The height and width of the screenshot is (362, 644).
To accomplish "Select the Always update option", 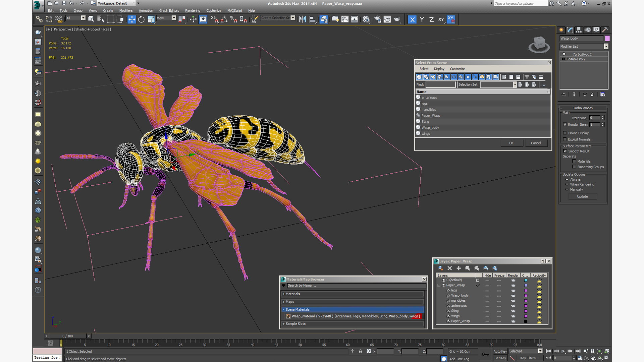I will click(x=567, y=180).
